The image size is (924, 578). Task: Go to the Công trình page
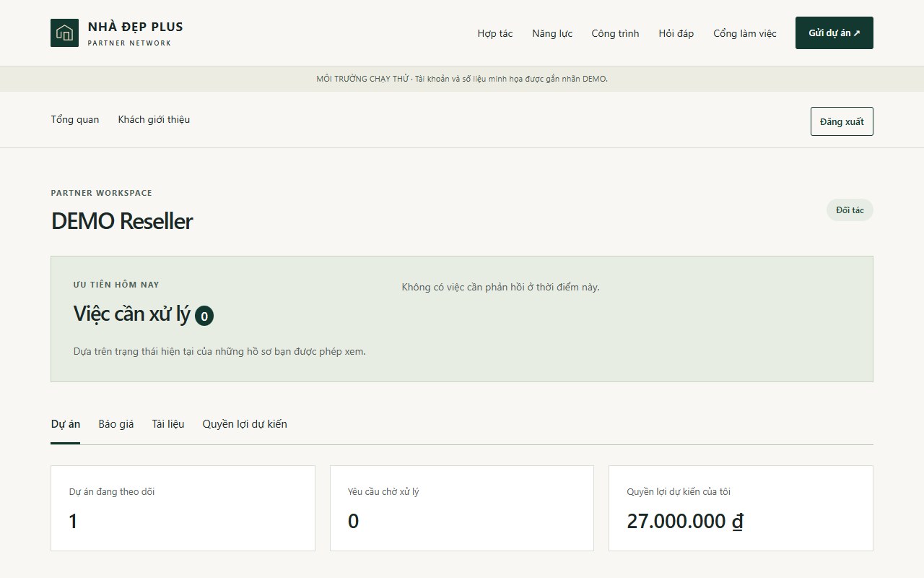coord(615,33)
